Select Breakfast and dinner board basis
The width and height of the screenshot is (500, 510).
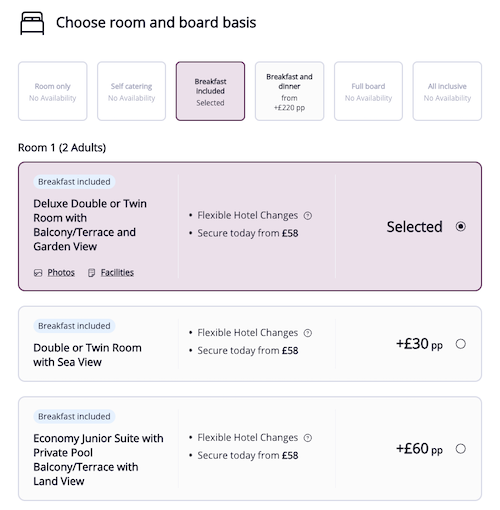[289, 91]
